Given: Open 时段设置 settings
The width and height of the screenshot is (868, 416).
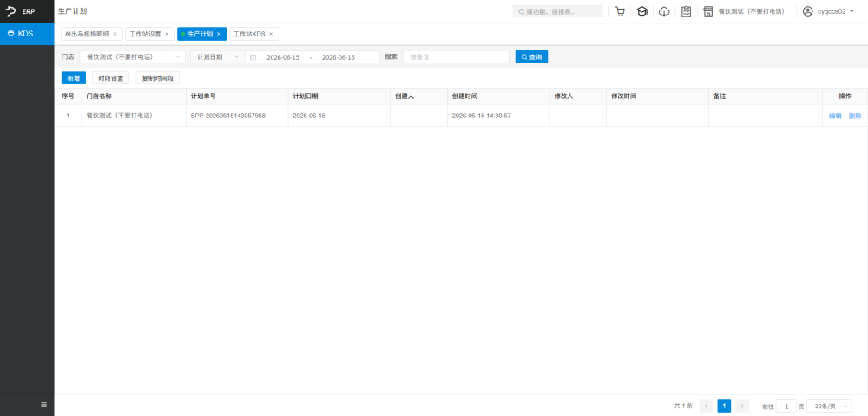Looking at the screenshot, I should [111, 78].
